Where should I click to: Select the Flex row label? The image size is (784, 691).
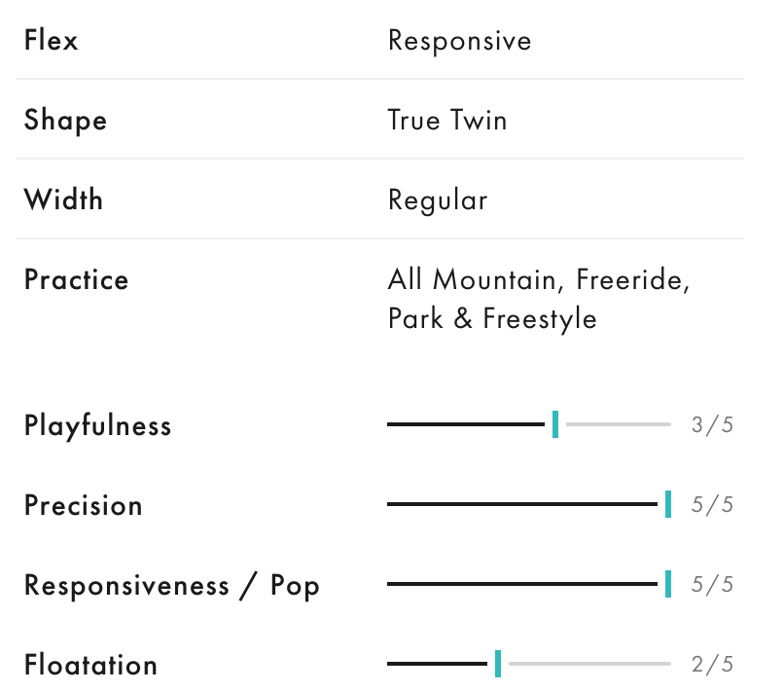(52, 40)
